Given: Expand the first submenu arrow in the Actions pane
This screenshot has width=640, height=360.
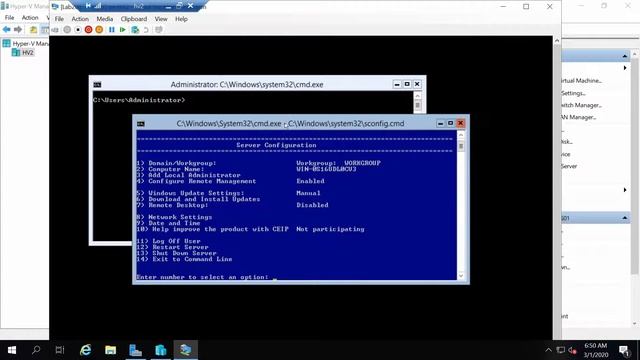Looking at the screenshot, I should [x=625, y=68].
